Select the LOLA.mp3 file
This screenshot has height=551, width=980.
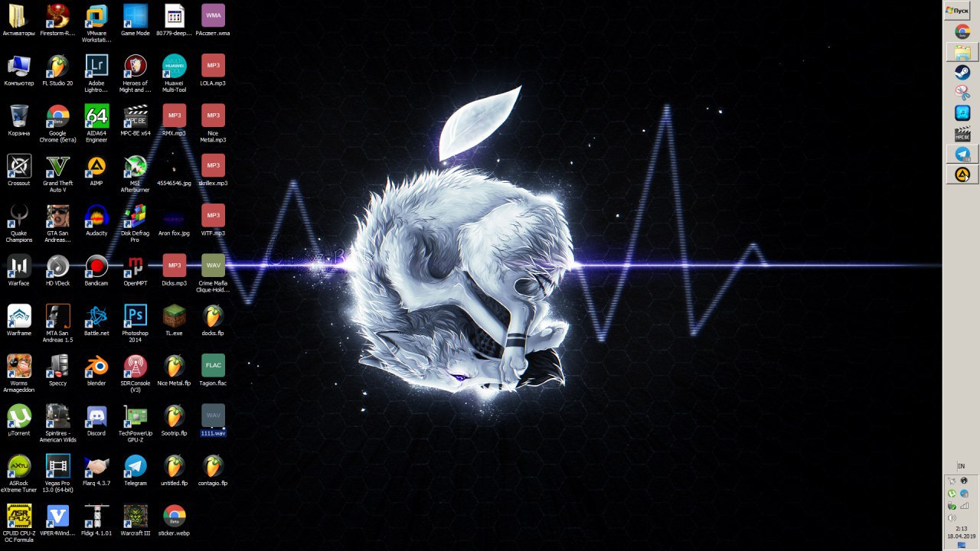tap(213, 70)
